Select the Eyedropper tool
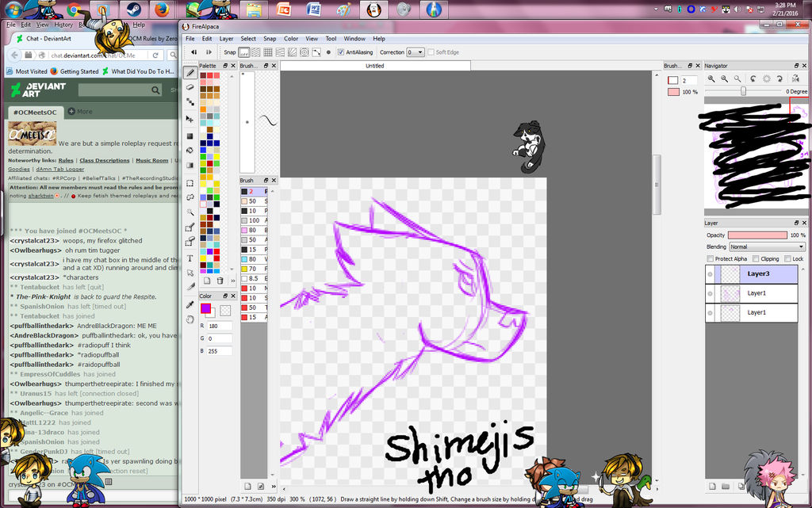This screenshot has width=812, height=508. click(x=190, y=304)
